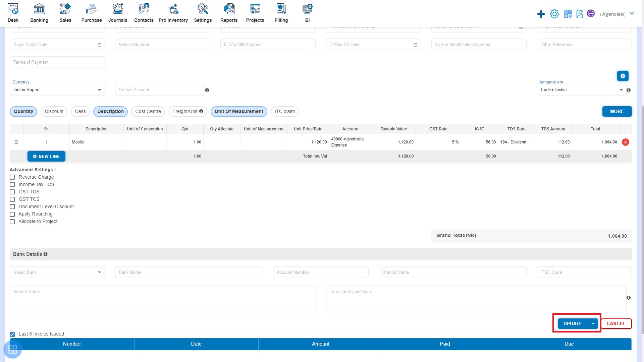Enable Apply Rounding checkbox
The height and width of the screenshot is (362, 644).
[x=12, y=214]
